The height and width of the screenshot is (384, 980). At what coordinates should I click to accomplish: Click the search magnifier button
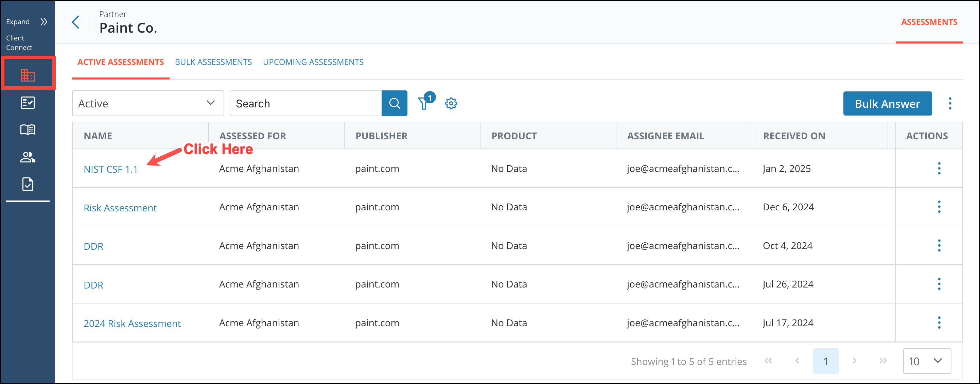pos(395,103)
